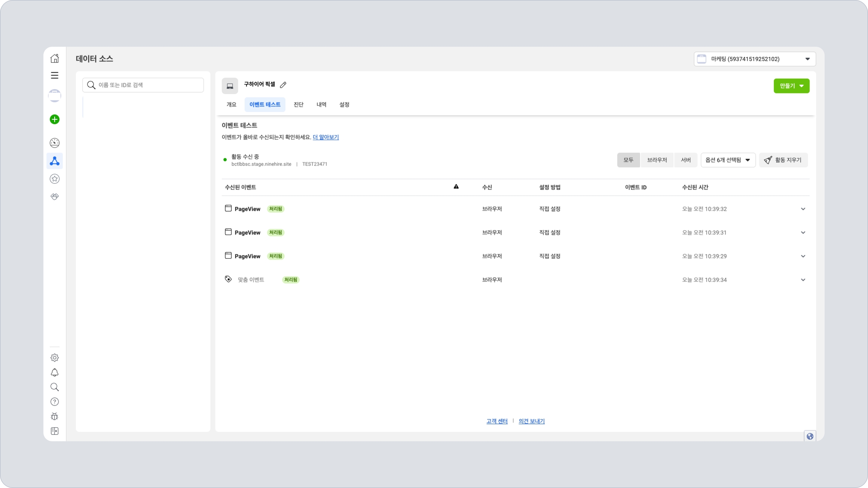
Task: Switch to the 진단 tab
Action: [x=298, y=105]
